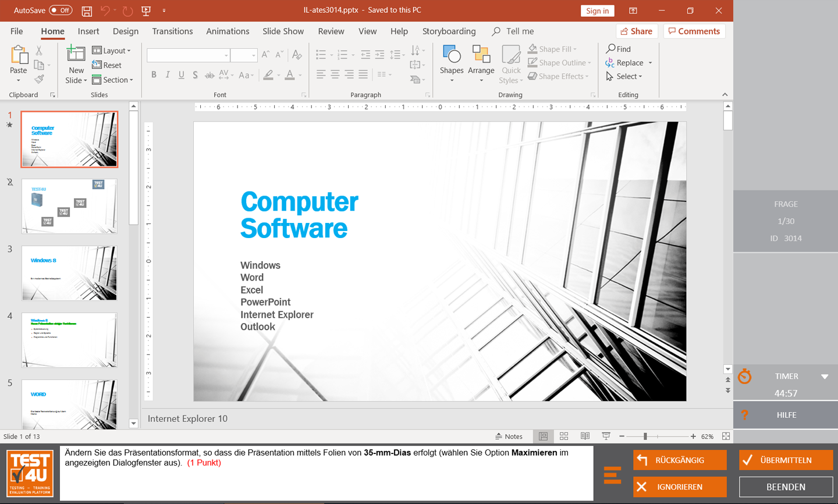This screenshot has height=504, width=838.
Task: Start presentation from beginning icon
Action: [146, 10]
